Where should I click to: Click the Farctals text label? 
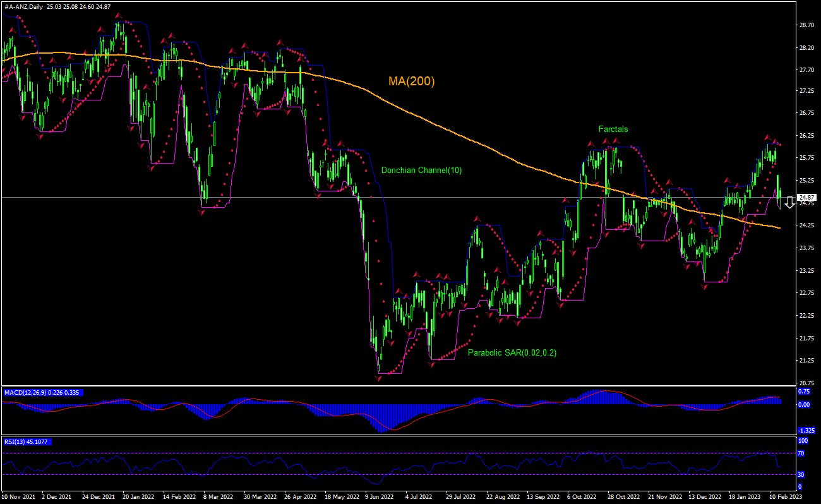tap(613, 129)
